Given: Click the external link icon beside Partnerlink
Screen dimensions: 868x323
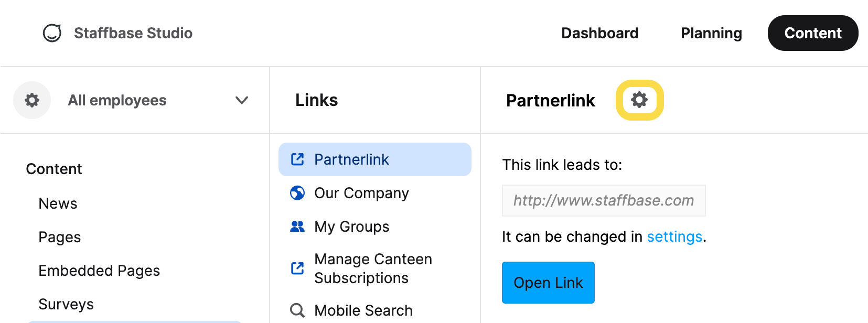Looking at the screenshot, I should (x=297, y=159).
